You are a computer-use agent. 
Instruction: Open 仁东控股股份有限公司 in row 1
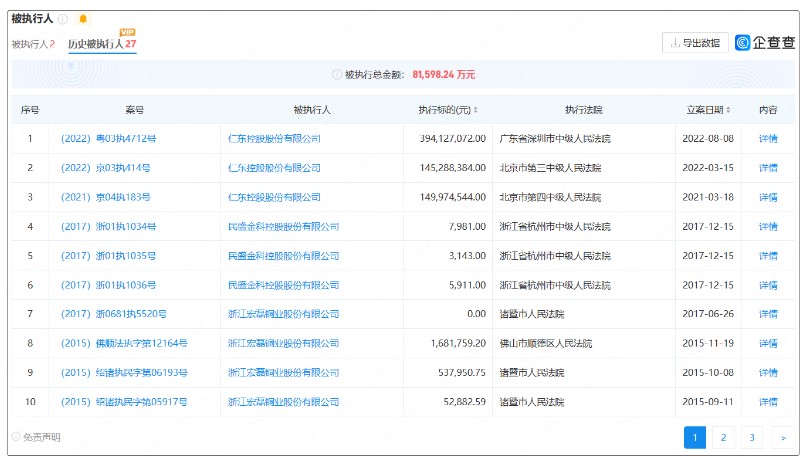point(274,138)
